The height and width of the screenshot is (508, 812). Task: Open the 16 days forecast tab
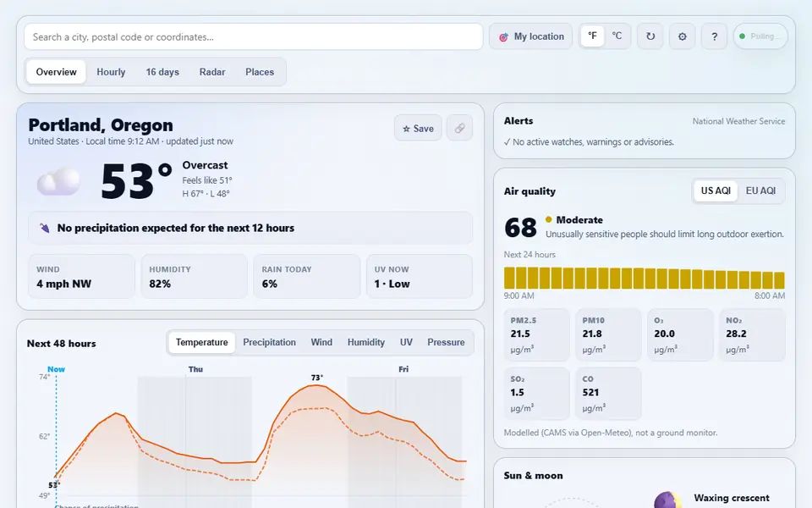tap(162, 72)
